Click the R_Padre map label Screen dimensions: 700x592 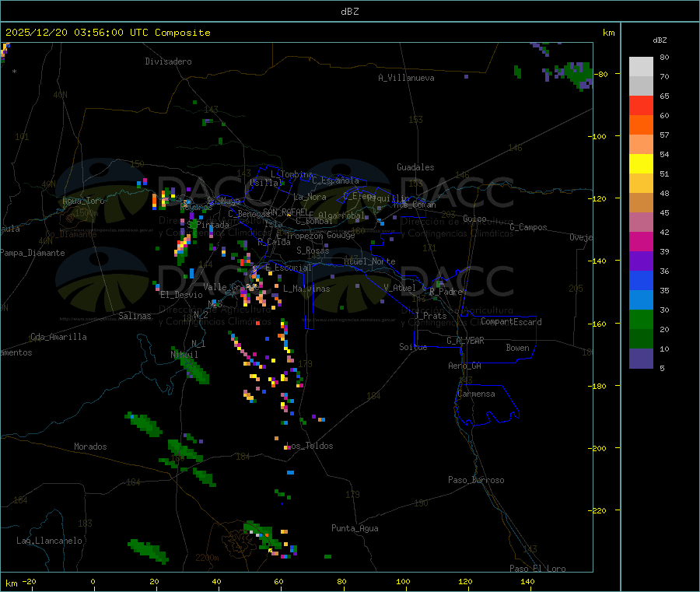(x=446, y=292)
